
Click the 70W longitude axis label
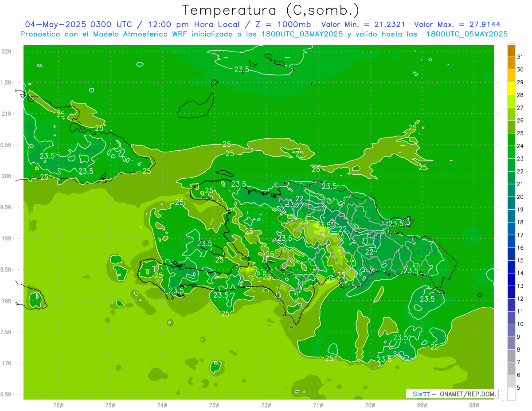[x=370, y=405]
